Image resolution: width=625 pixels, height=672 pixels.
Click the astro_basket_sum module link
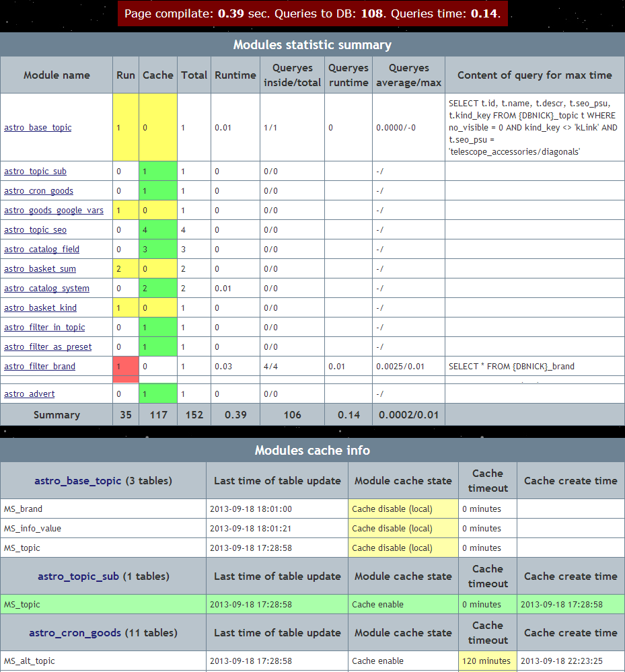coord(40,268)
